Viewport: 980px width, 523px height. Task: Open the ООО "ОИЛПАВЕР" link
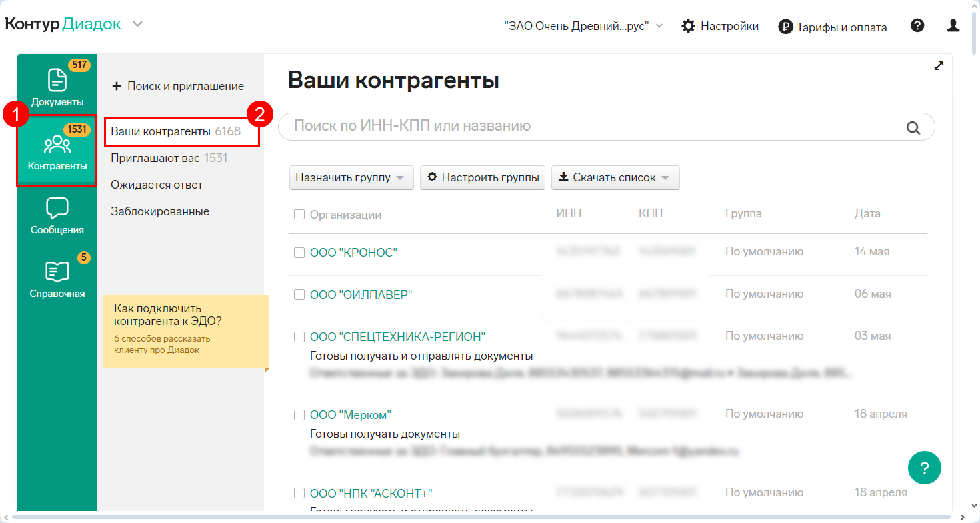pyautogui.click(x=361, y=294)
